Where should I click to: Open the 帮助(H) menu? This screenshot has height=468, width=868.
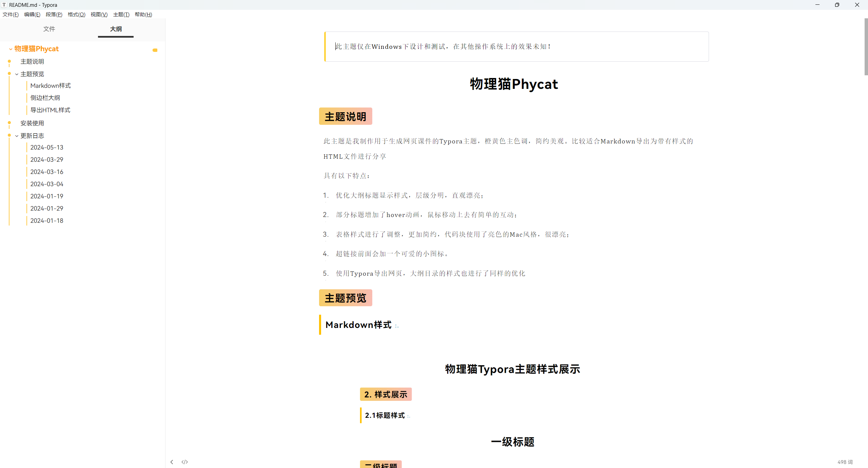coord(143,15)
